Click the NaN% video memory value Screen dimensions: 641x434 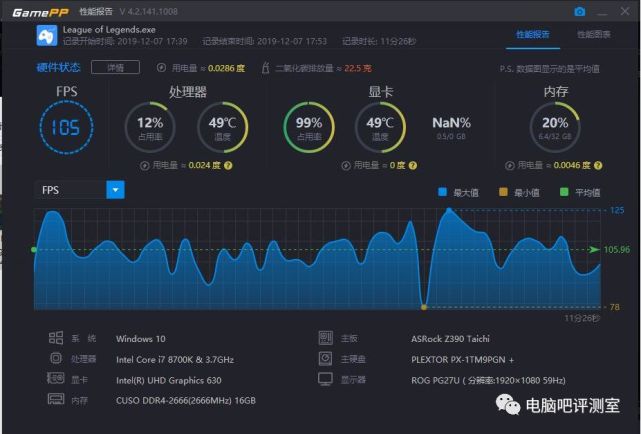point(451,123)
